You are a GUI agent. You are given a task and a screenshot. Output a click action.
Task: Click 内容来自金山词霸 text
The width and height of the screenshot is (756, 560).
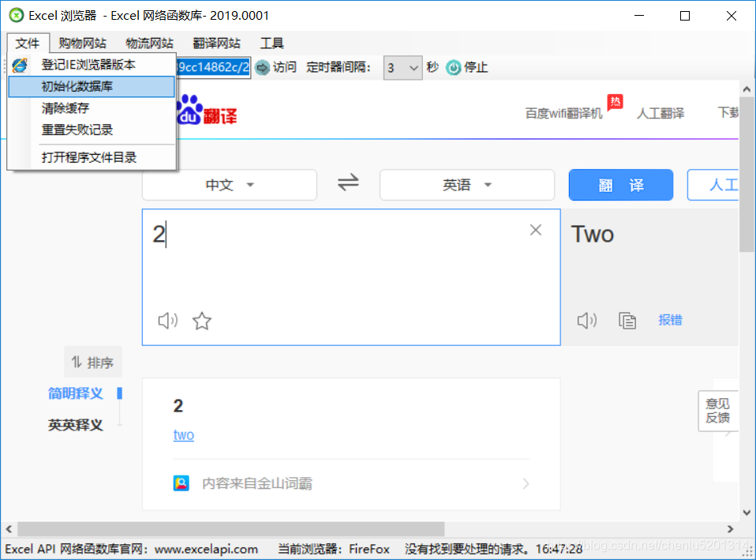[257, 483]
